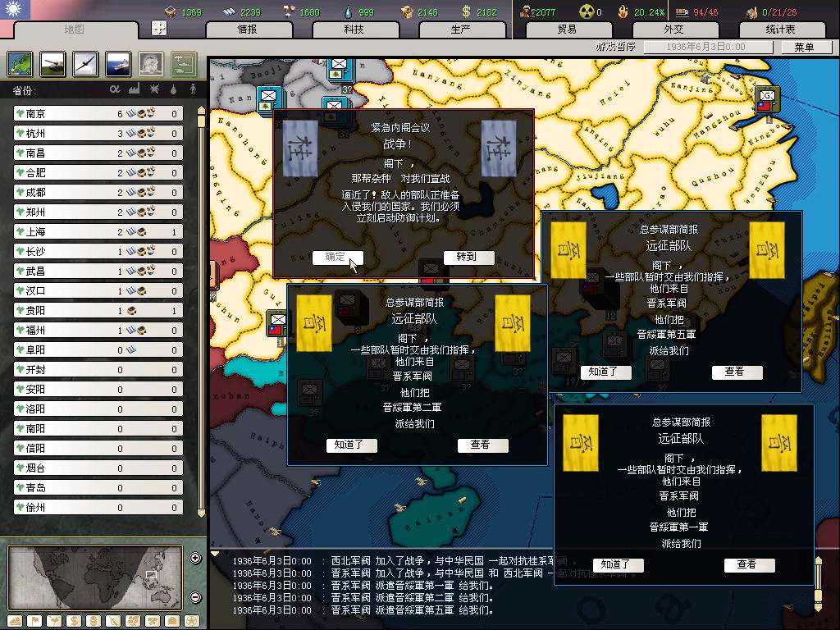The image size is (840, 630).
Task: Click 查看 in 晋綏軍第一軍 dialog
Action: click(x=749, y=564)
